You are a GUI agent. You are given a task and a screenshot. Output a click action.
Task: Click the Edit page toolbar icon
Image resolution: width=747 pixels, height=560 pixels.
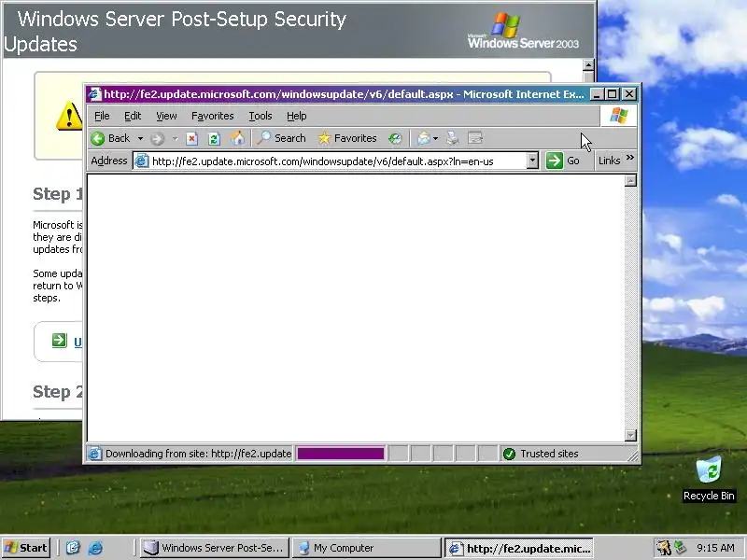click(475, 138)
